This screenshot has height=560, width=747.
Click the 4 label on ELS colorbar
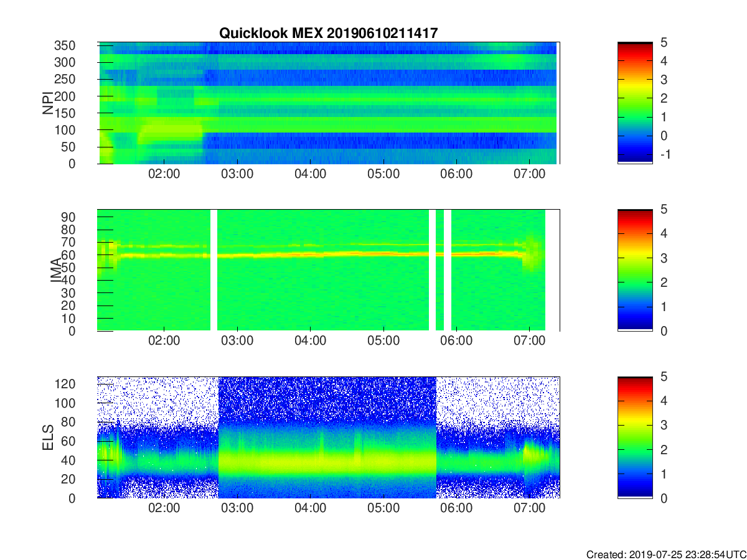coord(663,401)
